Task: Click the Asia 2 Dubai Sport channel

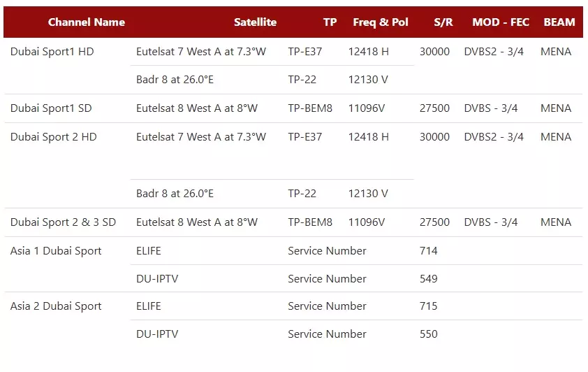Action: click(56, 306)
